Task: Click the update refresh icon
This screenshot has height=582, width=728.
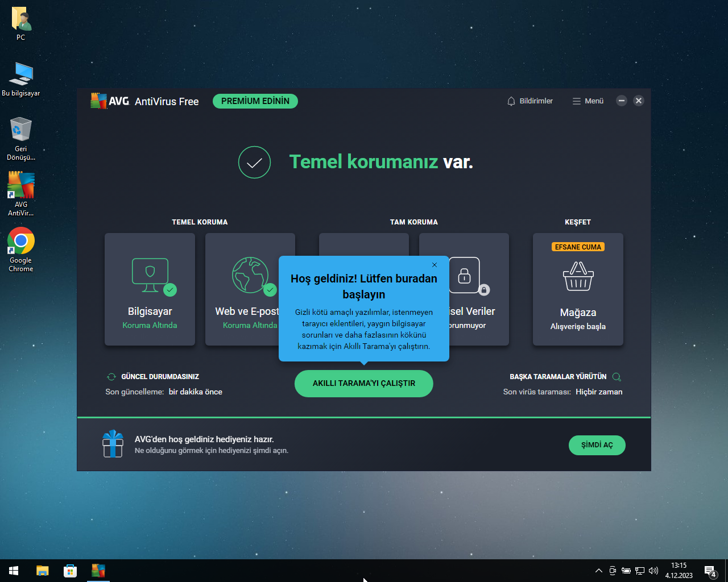Action: pos(111,377)
